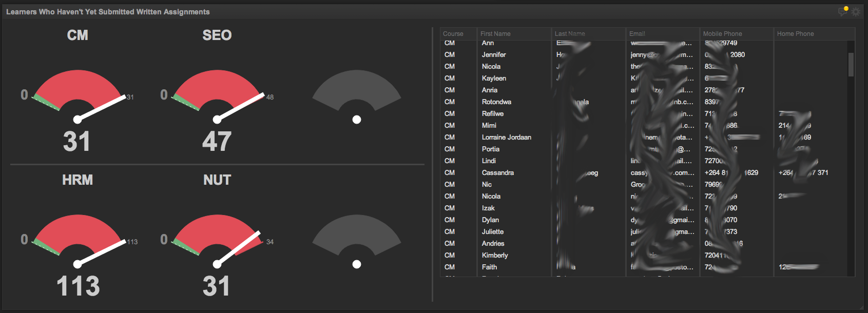The height and width of the screenshot is (313, 868).
Task: Sort table by First Name column header
Action: (x=514, y=34)
